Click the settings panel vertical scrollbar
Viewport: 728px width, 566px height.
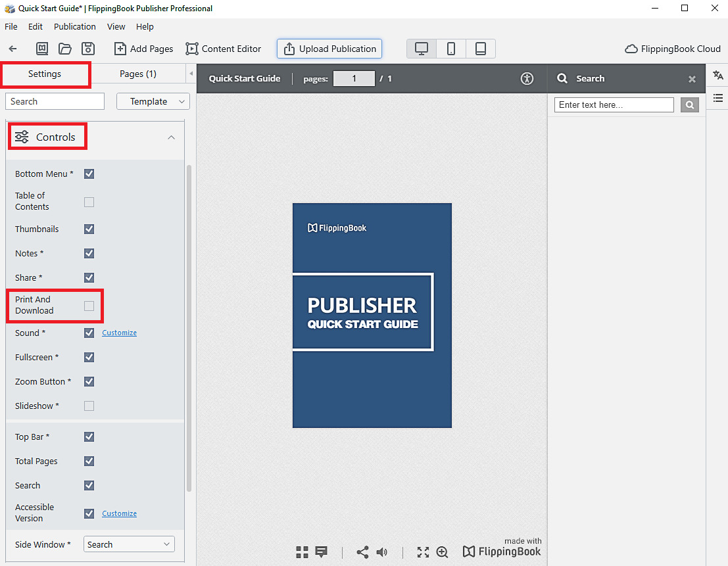pyautogui.click(x=189, y=327)
